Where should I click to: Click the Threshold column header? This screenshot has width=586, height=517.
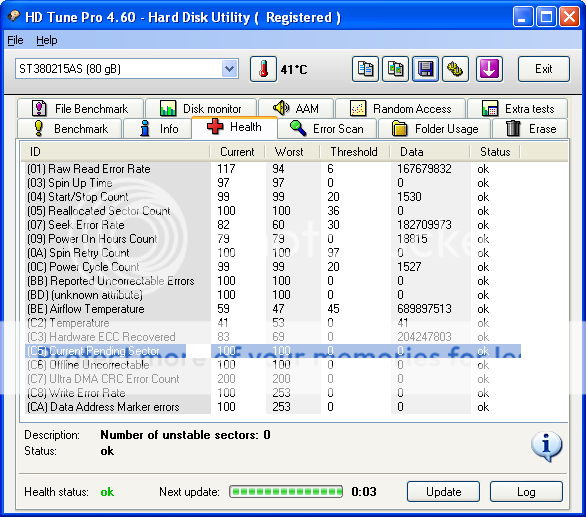(355, 152)
